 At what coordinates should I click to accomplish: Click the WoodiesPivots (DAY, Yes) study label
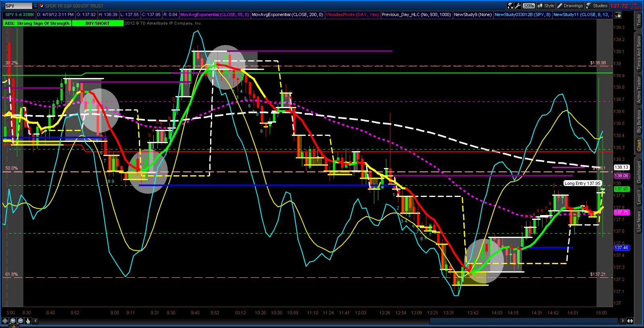click(352, 15)
